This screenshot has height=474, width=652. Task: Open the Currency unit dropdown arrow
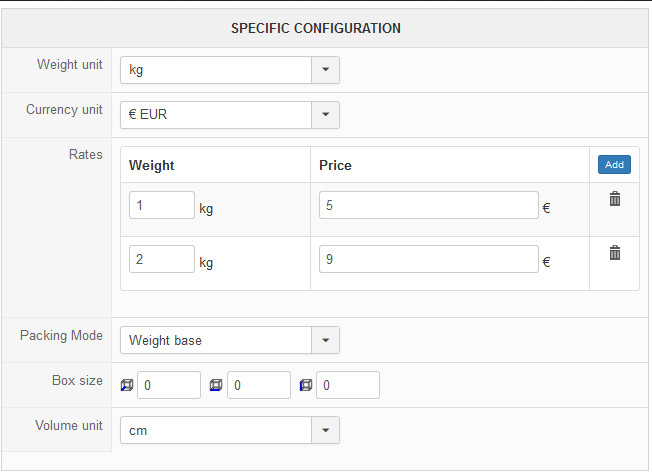[326, 115]
